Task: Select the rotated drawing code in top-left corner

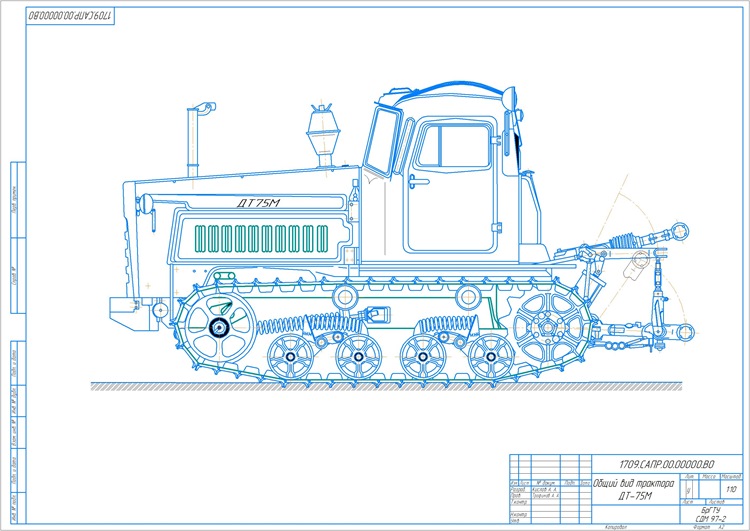Action: pos(70,15)
